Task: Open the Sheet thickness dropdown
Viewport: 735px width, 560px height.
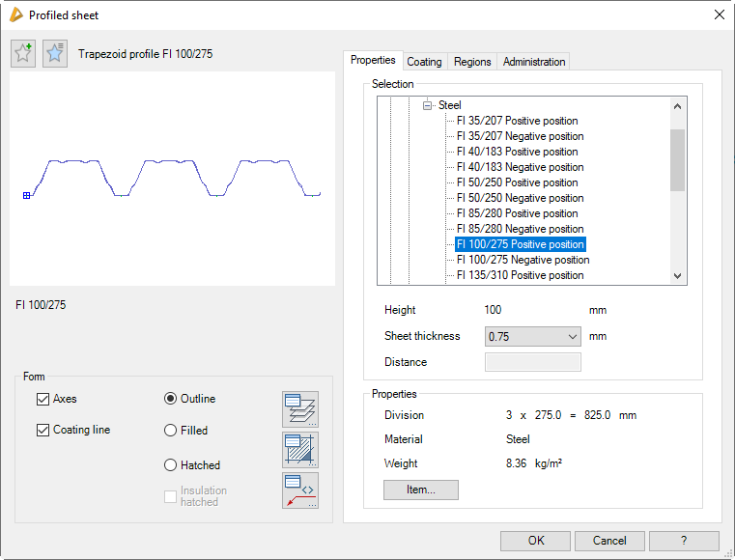Action: pyautogui.click(x=533, y=337)
